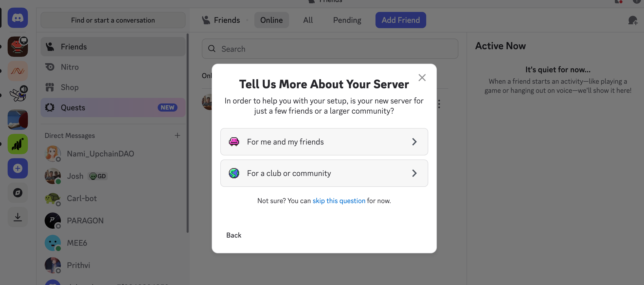644x285 pixels.
Task: Click the create DM plus next to Direct Messages
Action: click(x=177, y=135)
